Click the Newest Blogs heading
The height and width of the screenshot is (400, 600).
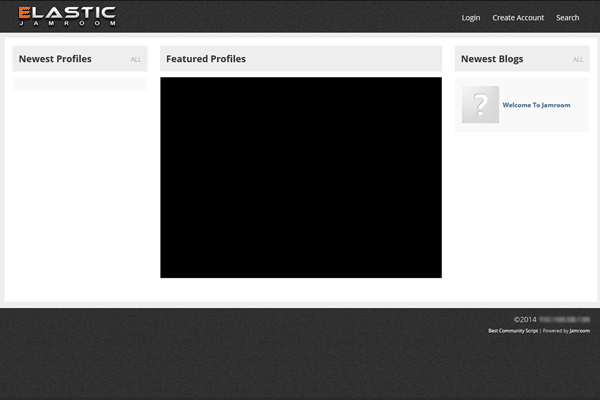tap(492, 59)
